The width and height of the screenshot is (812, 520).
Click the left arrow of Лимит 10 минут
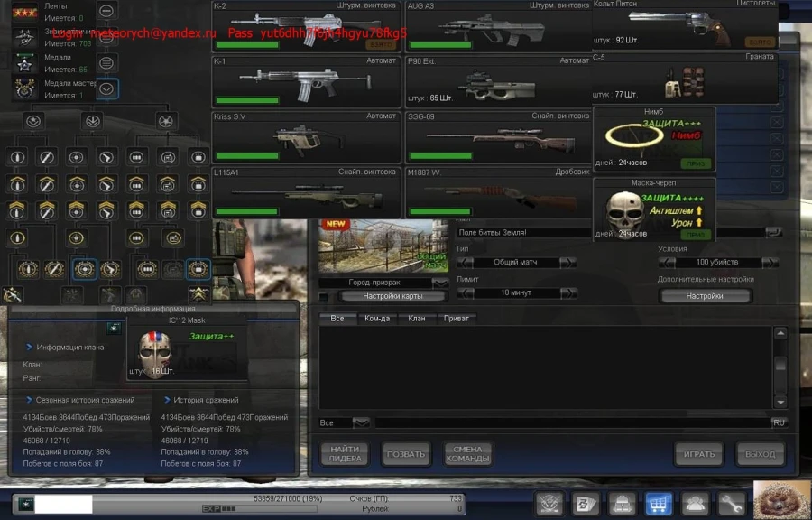[465, 293]
